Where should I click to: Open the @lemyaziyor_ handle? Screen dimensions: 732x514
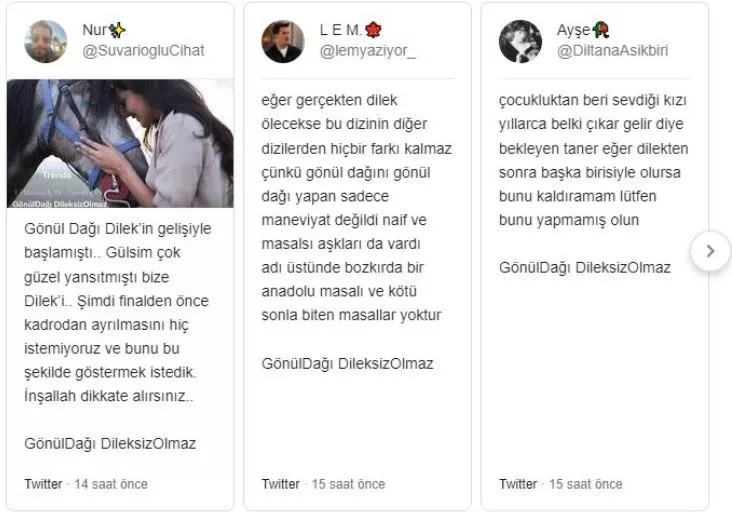click(367, 50)
